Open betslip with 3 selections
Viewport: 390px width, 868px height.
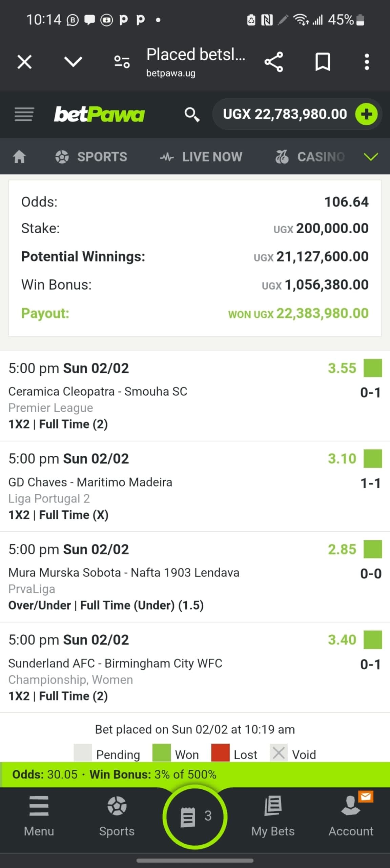tap(195, 816)
